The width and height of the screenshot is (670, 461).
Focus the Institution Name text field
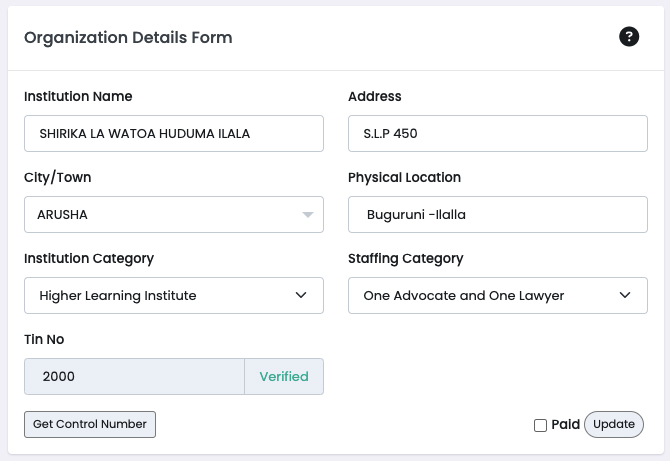click(173, 133)
